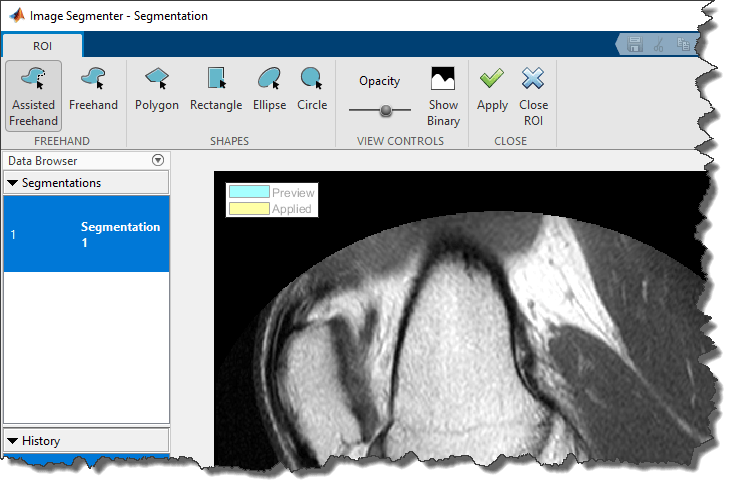
Task: Collapse the Segmentations section
Action: (13, 183)
